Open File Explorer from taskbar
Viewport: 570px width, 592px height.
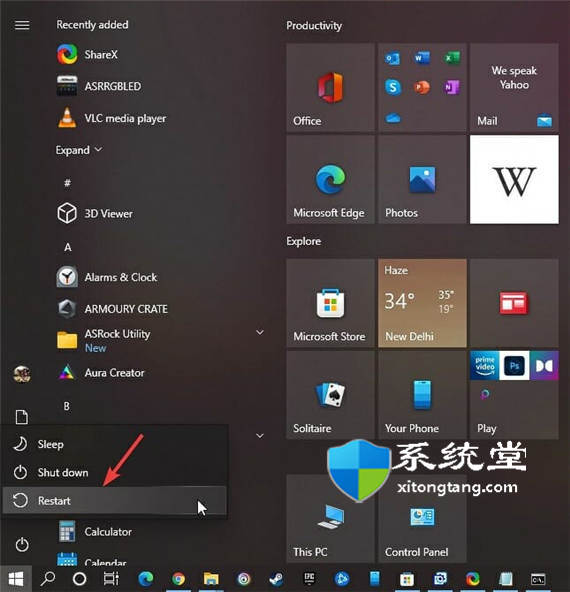[x=211, y=578]
